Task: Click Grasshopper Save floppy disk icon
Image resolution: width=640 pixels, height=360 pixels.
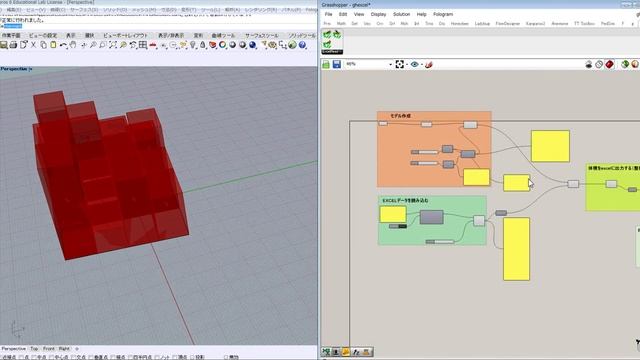Action: 336,64
